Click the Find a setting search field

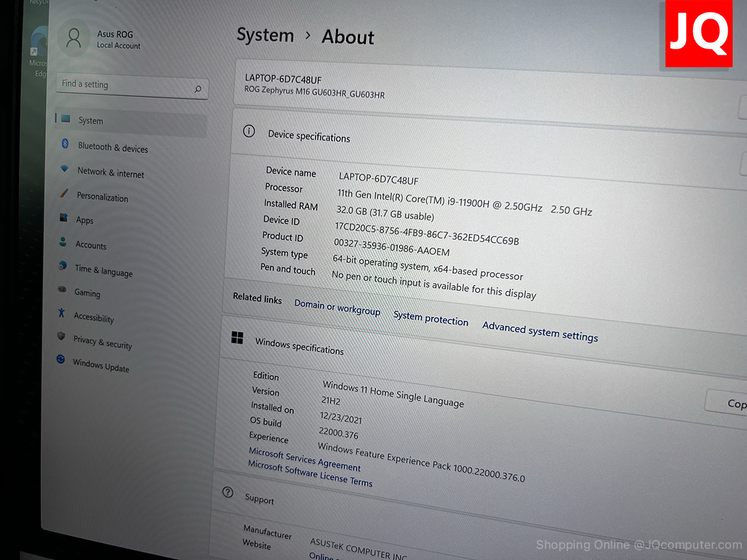132,87
